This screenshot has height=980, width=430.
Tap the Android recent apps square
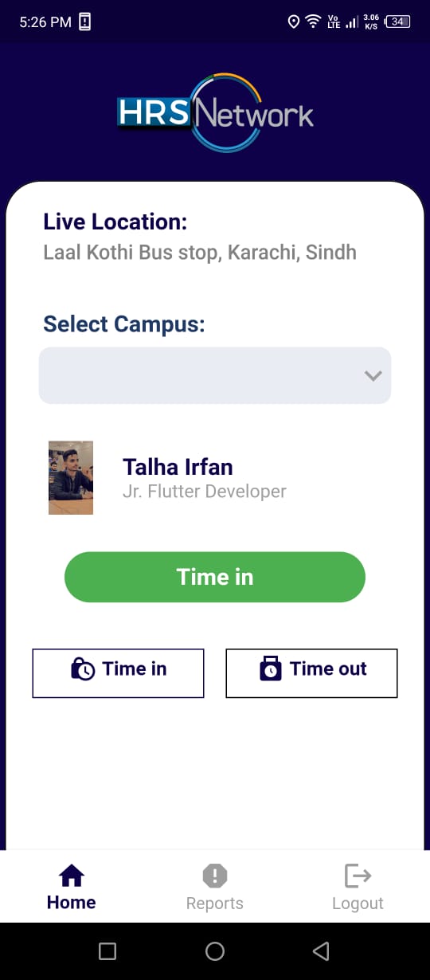(107, 951)
